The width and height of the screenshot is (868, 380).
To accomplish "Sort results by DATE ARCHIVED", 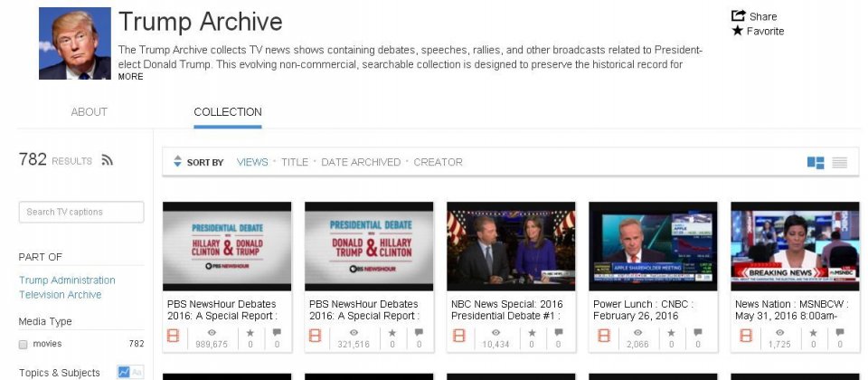I will [x=361, y=162].
